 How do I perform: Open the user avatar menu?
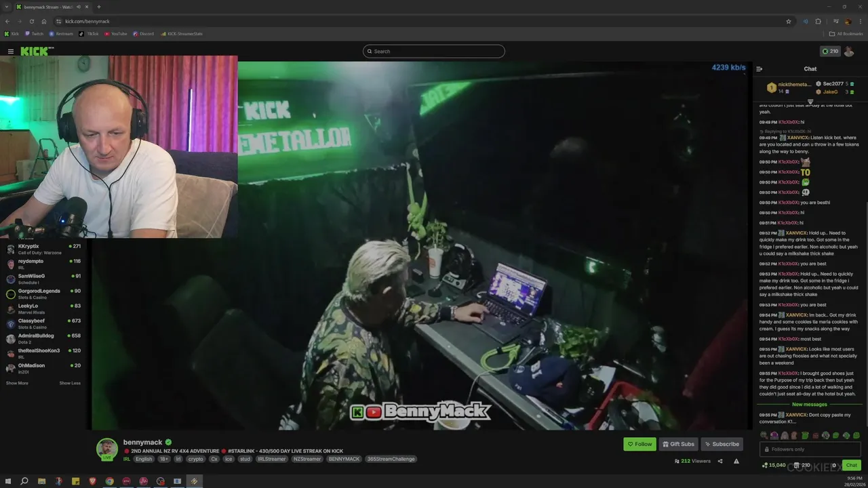click(x=849, y=52)
